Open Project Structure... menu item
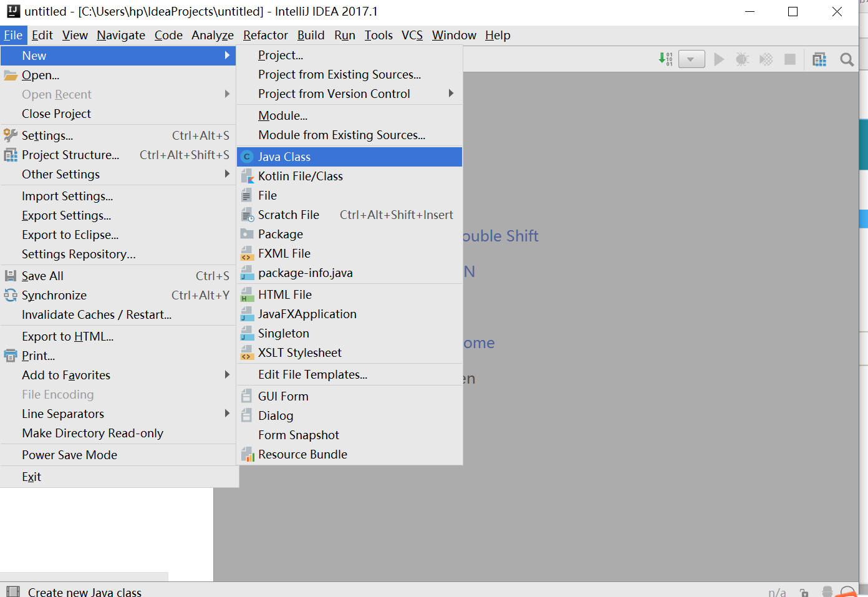This screenshot has width=868, height=597. pos(118,155)
